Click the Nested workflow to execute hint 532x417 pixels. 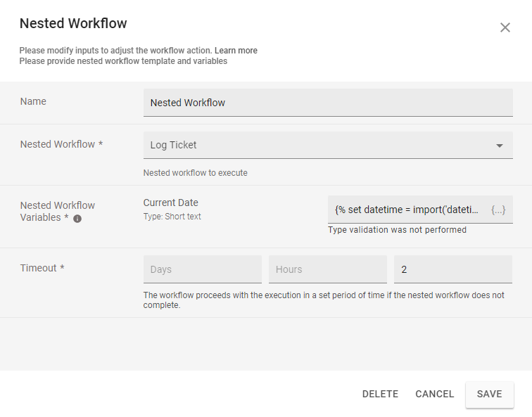(x=195, y=173)
